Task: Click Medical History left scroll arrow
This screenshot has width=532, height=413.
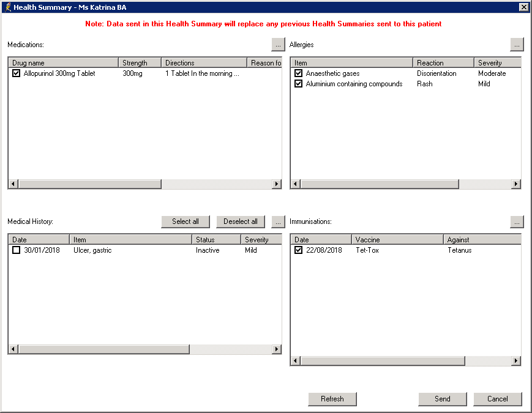Action: coord(13,349)
